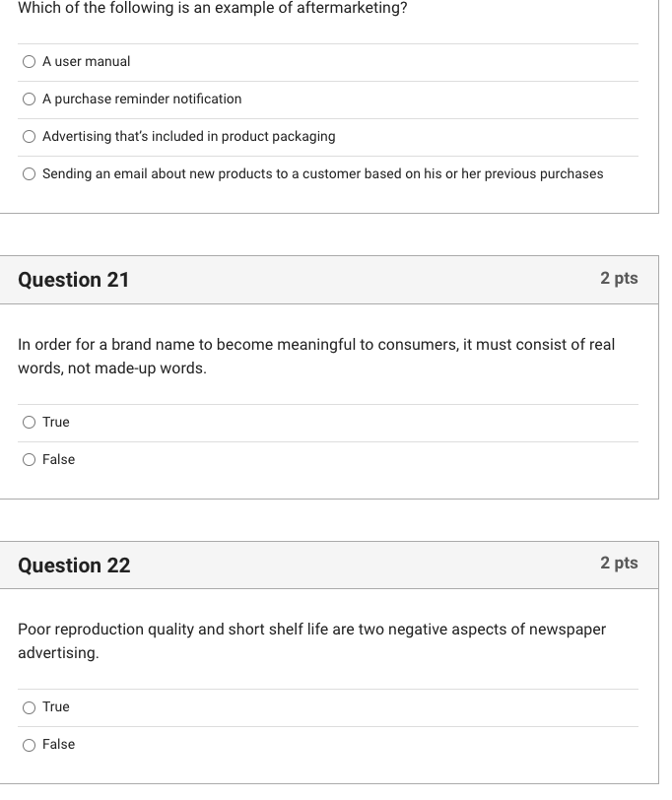This screenshot has width=672, height=800.
Task: Click the False label text in Question 22
Action: click(59, 744)
